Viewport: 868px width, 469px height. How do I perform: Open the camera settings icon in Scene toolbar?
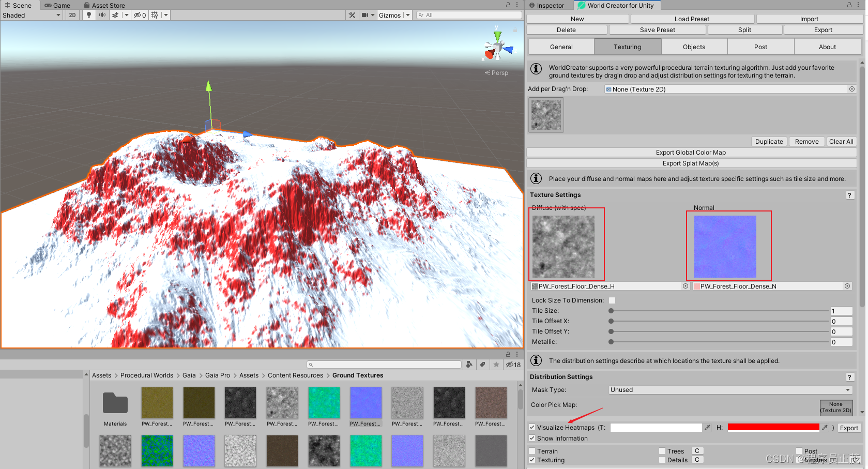pos(365,15)
